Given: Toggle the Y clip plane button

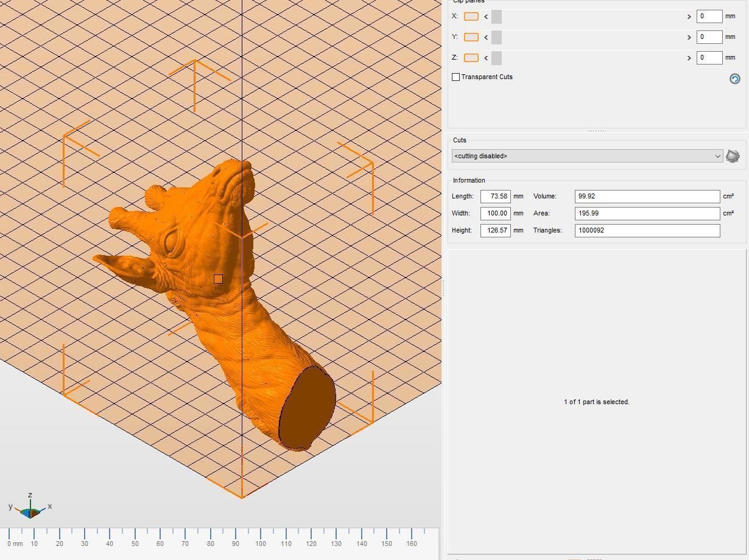Looking at the screenshot, I should [x=471, y=37].
